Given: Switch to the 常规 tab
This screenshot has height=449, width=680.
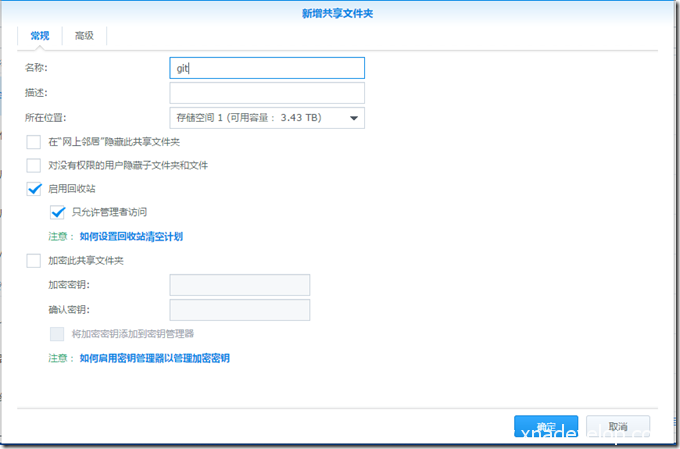Looking at the screenshot, I should coord(39,36).
